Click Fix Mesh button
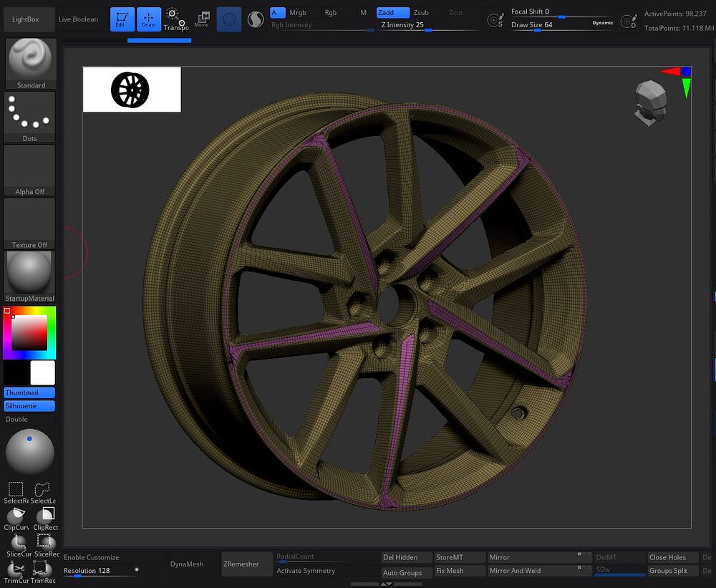The height and width of the screenshot is (588, 716). 460,571
